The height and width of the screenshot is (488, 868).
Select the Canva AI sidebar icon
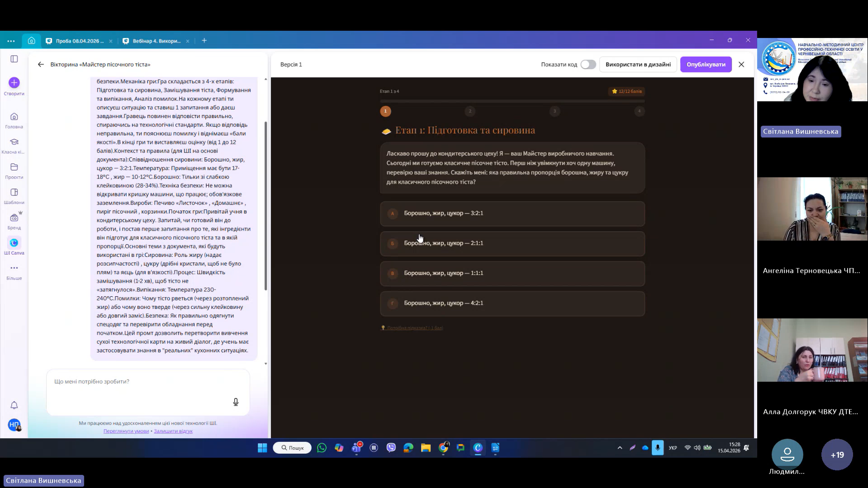(14, 243)
